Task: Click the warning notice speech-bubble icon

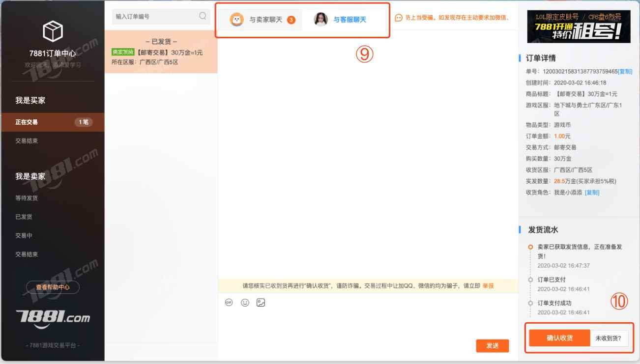Action: 399,18
